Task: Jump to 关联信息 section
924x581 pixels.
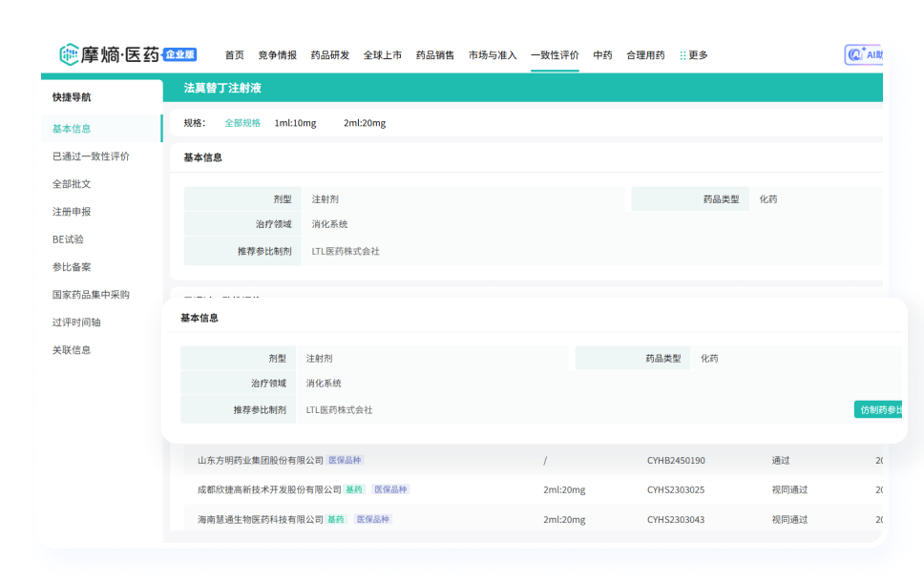Action: tap(72, 350)
